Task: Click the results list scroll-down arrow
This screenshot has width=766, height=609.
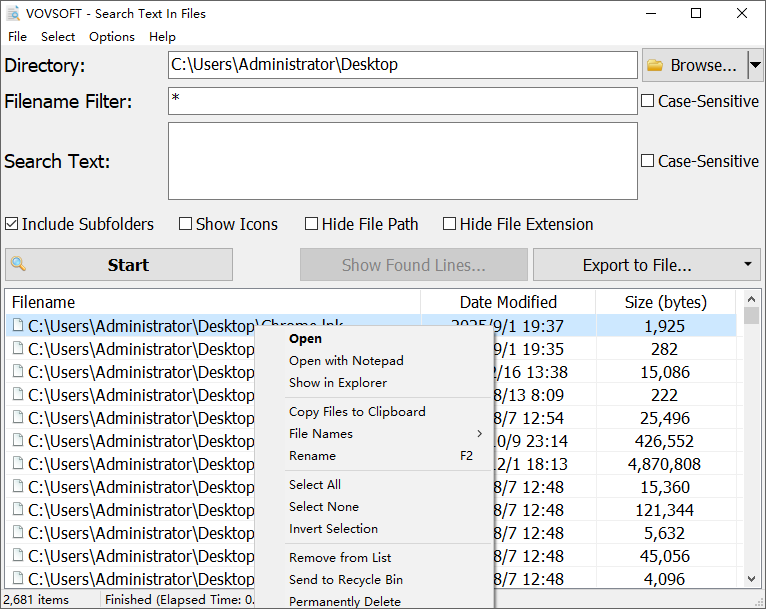Action: [x=751, y=579]
